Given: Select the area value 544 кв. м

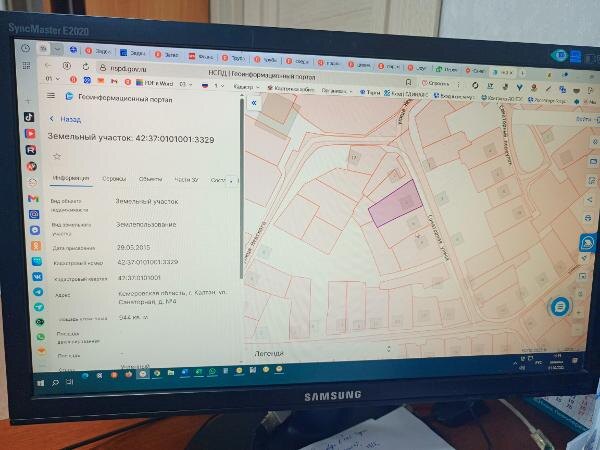Looking at the screenshot, I should 133,317.
